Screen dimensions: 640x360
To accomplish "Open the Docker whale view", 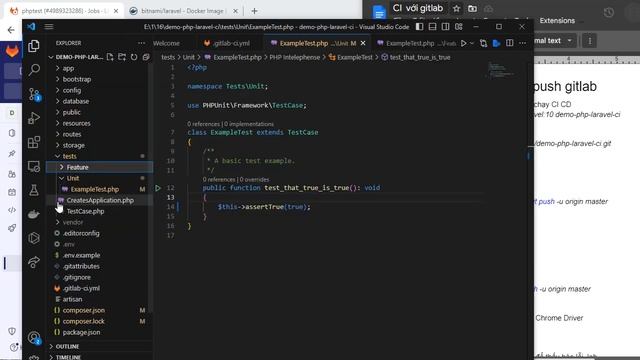I will tap(34, 214).
